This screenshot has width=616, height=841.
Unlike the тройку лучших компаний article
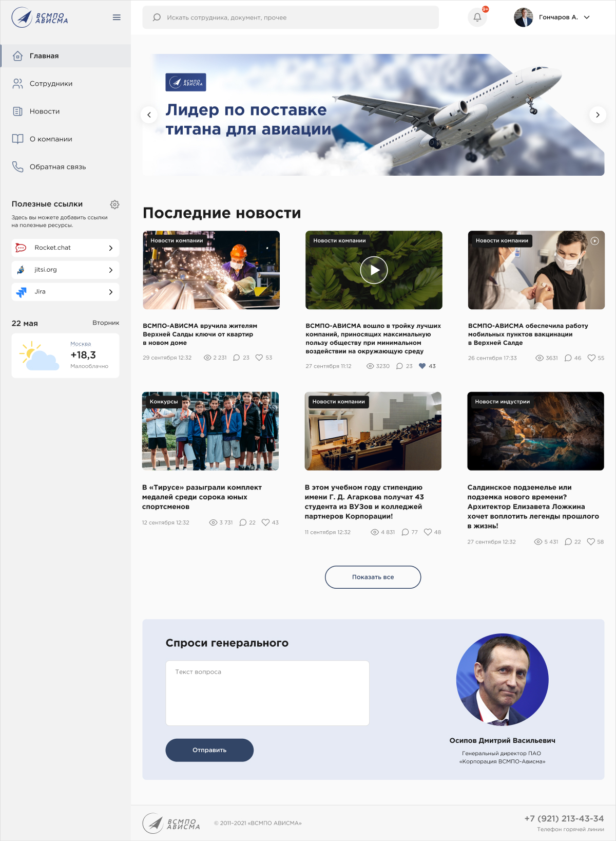coord(422,366)
